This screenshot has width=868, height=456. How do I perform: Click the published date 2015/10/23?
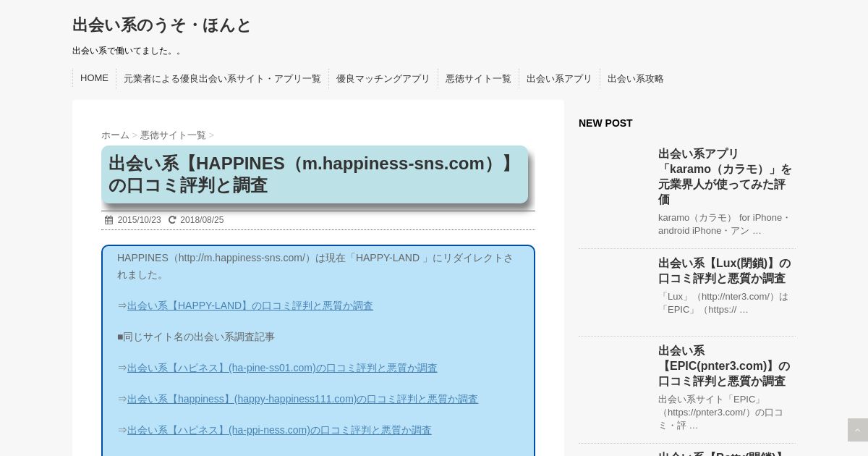tap(139, 220)
